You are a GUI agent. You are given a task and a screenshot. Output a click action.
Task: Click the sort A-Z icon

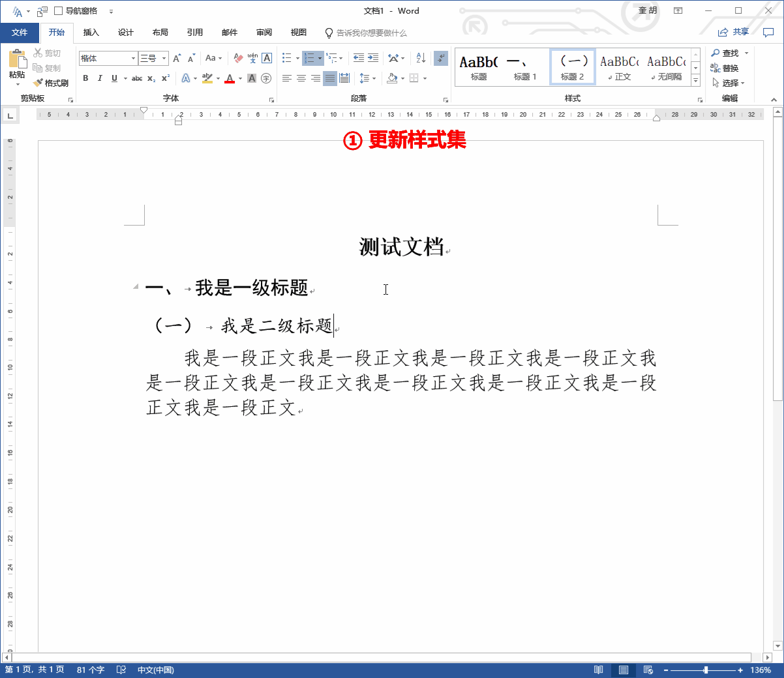(x=421, y=58)
